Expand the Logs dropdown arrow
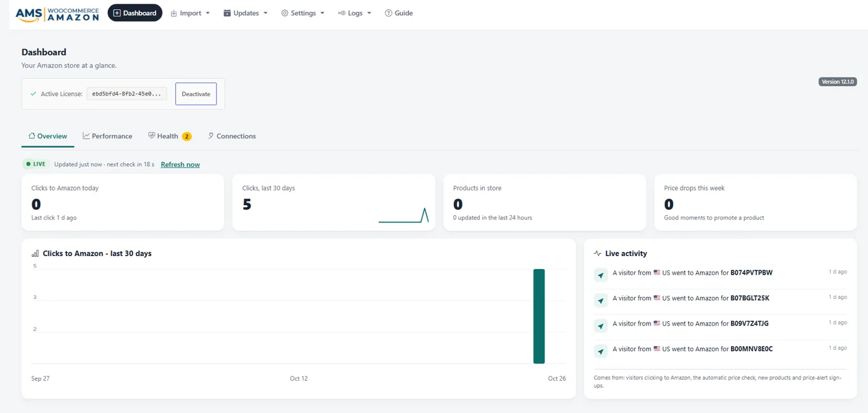This screenshot has height=413, width=868. point(369,13)
